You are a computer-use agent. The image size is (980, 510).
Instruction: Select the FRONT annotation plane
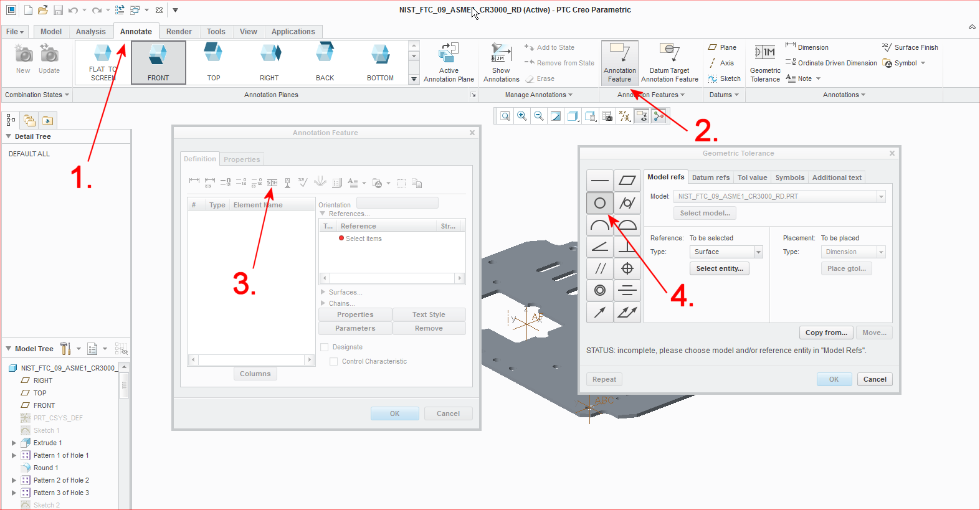pyautogui.click(x=158, y=62)
